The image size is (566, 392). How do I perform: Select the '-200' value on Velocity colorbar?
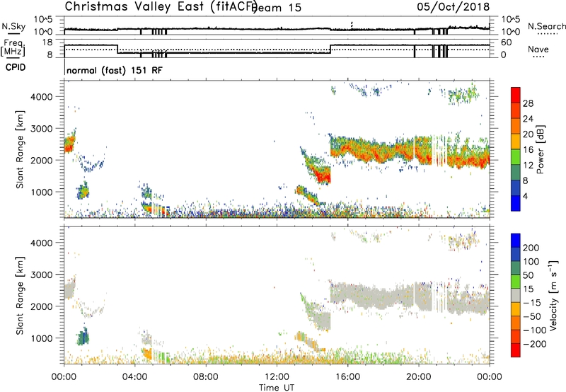coord(535,344)
